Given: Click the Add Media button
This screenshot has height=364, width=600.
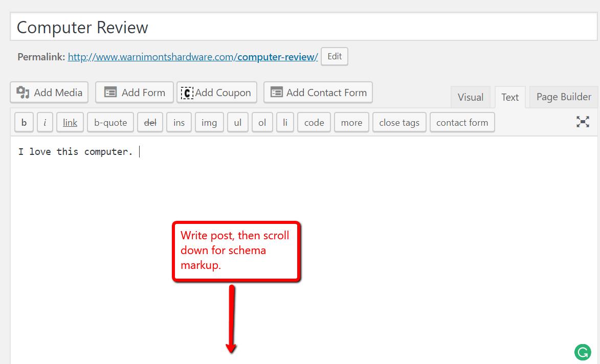Looking at the screenshot, I should (50, 93).
